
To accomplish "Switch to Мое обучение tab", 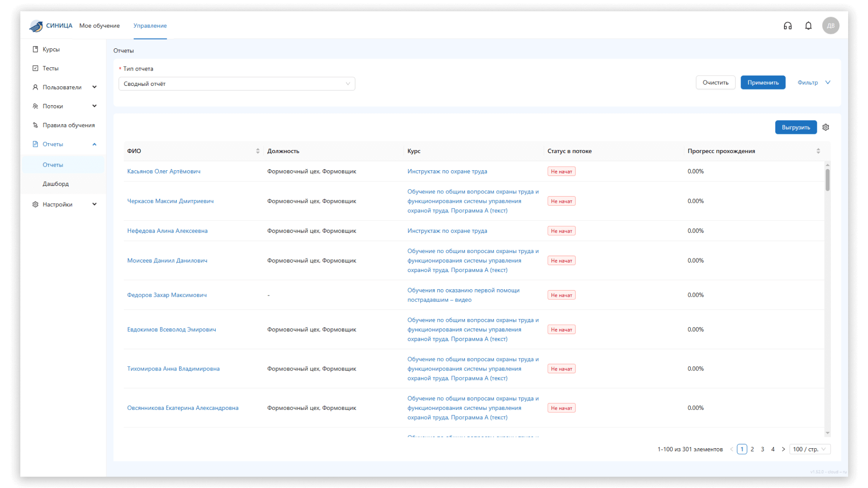I will click(x=99, y=26).
